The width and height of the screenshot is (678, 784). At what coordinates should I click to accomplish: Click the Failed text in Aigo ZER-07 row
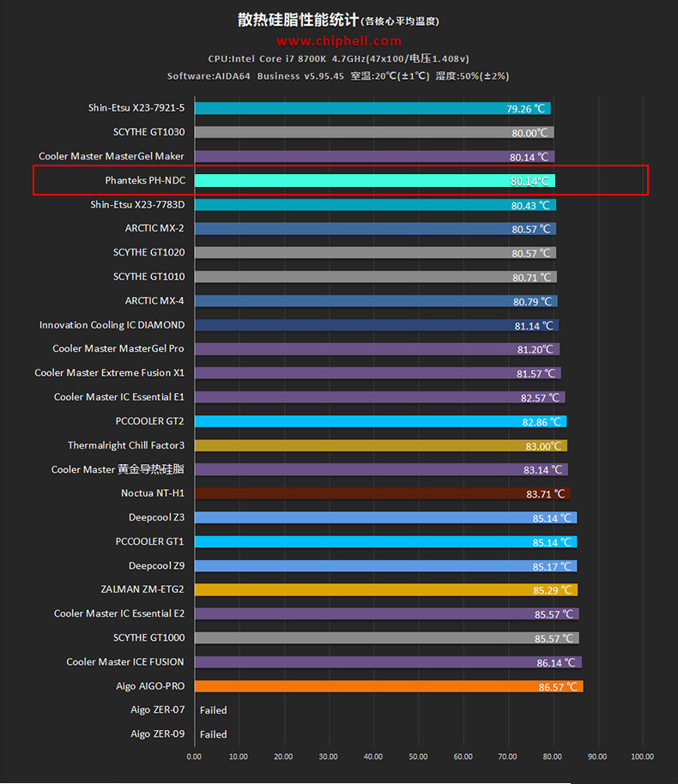click(213, 710)
